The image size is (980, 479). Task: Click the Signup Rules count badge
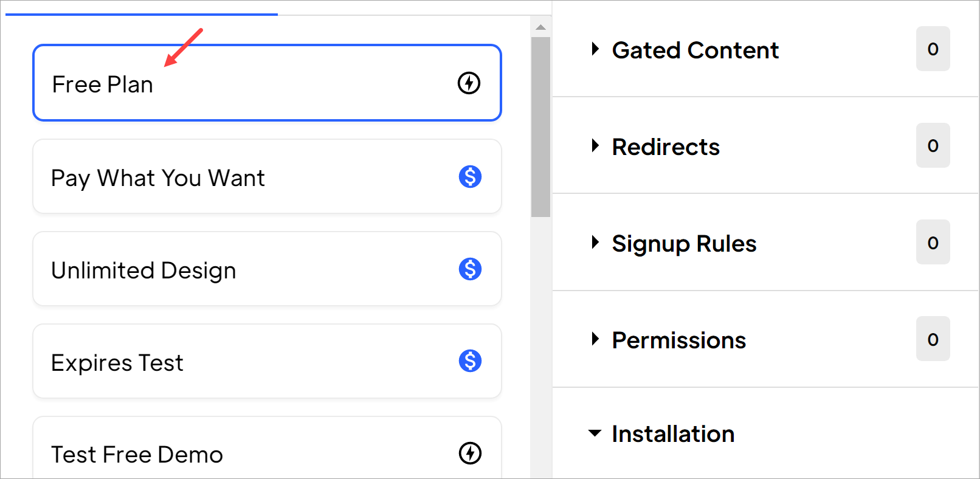[x=933, y=242]
